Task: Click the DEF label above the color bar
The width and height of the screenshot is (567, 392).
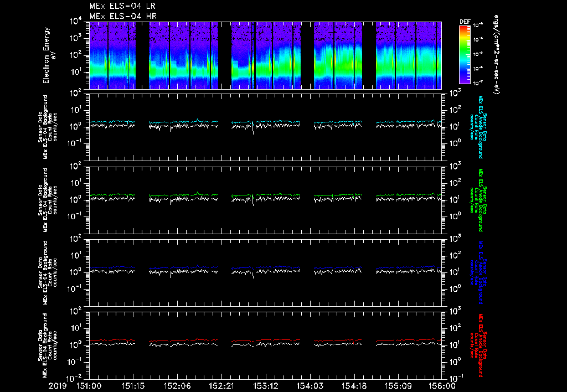Action: 465,22
